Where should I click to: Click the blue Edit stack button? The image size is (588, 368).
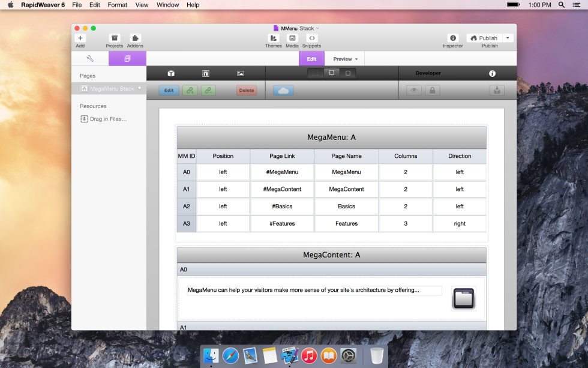[x=169, y=91]
